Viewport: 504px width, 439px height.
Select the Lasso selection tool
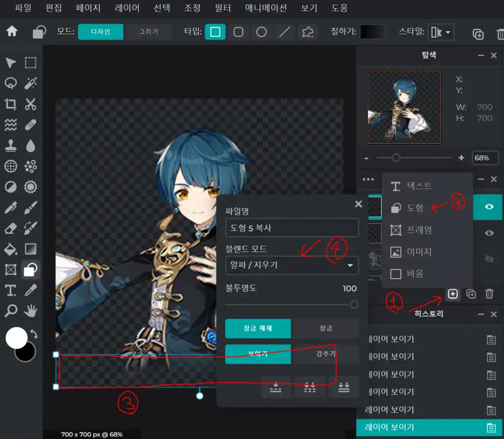pos(10,83)
